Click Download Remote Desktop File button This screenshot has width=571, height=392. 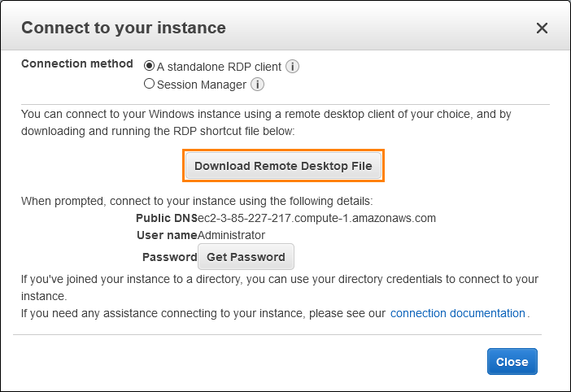(283, 166)
